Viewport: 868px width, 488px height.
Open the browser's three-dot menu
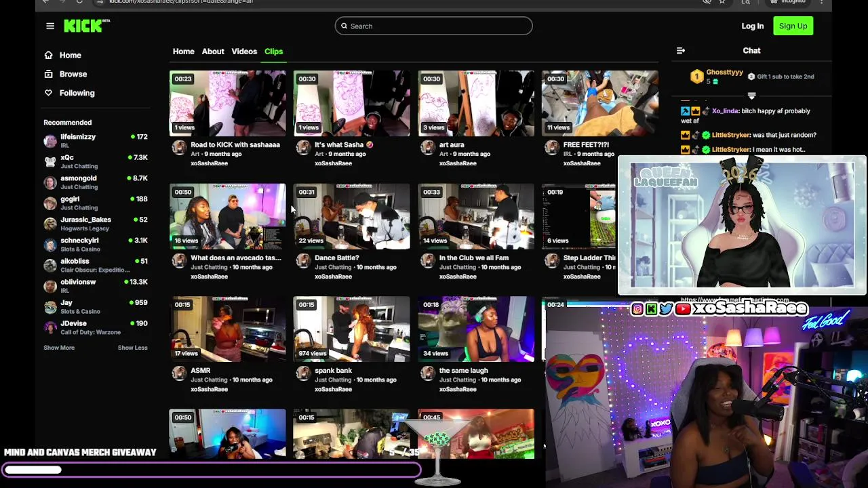[821, 2]
